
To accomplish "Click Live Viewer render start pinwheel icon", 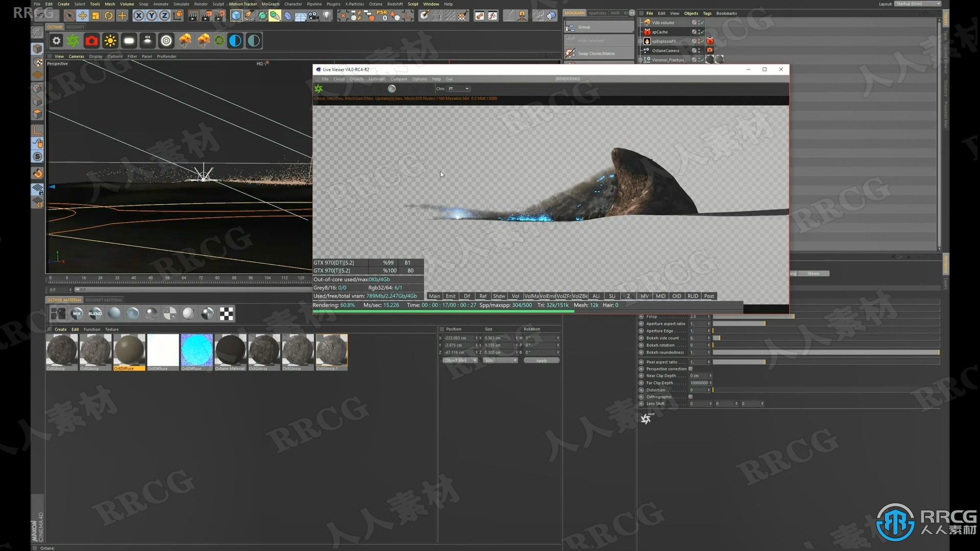I will pyautogui.click(x=318, y=89).
